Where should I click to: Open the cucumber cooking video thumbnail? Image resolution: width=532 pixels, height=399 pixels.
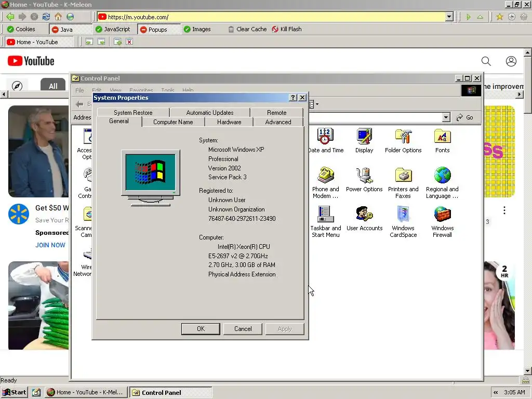[38, 305]
